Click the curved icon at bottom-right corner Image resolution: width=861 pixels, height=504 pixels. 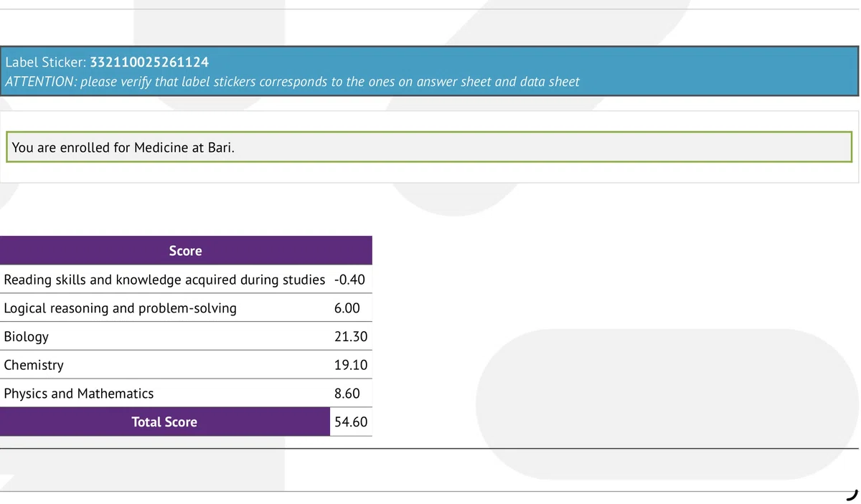(852, 495)
